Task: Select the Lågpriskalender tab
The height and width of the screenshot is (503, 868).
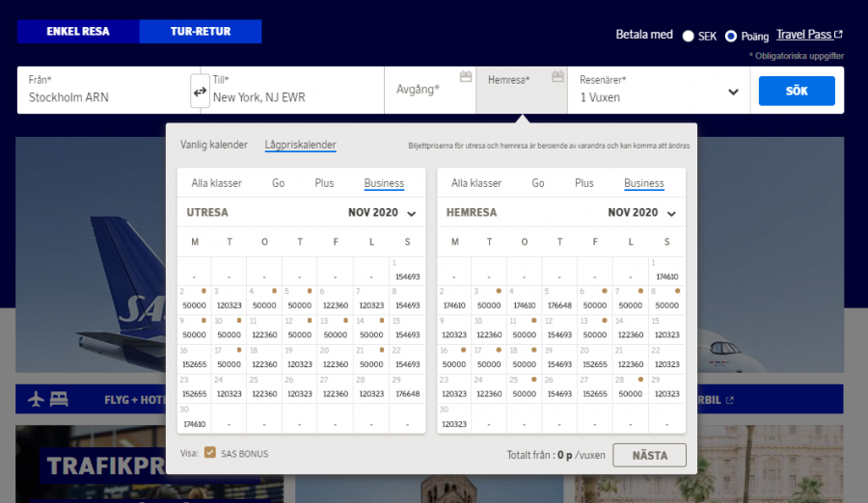Action: click(300, 145)
